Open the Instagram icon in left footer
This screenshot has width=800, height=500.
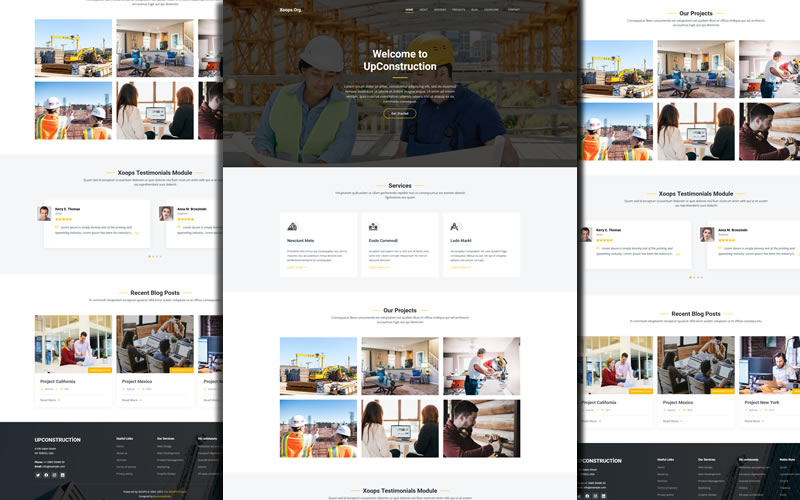(54, 475)
